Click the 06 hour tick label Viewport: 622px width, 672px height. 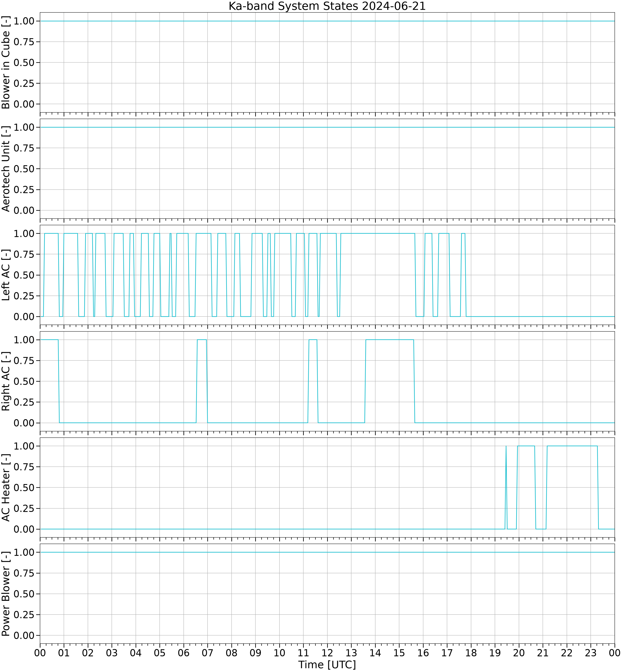pos(183,653)
